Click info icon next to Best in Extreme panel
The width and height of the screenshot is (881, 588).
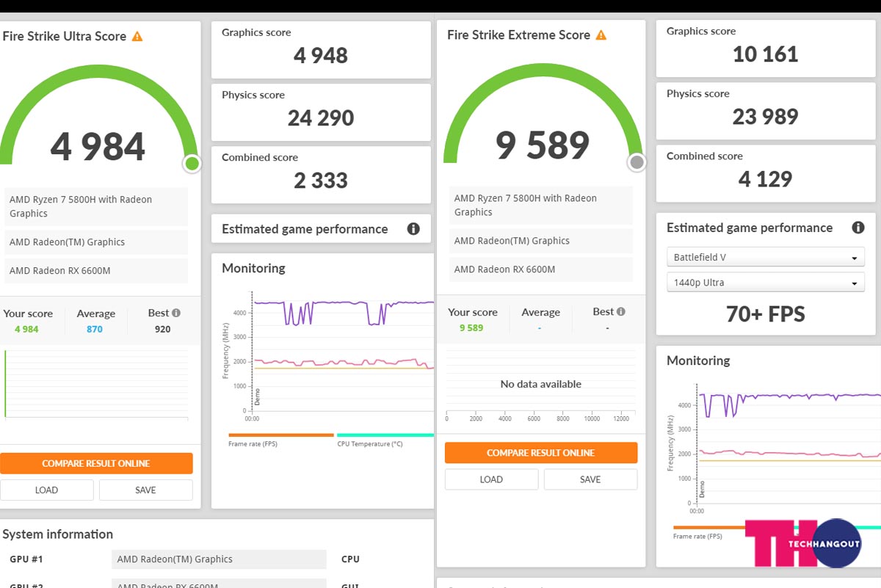pos(621,311)
